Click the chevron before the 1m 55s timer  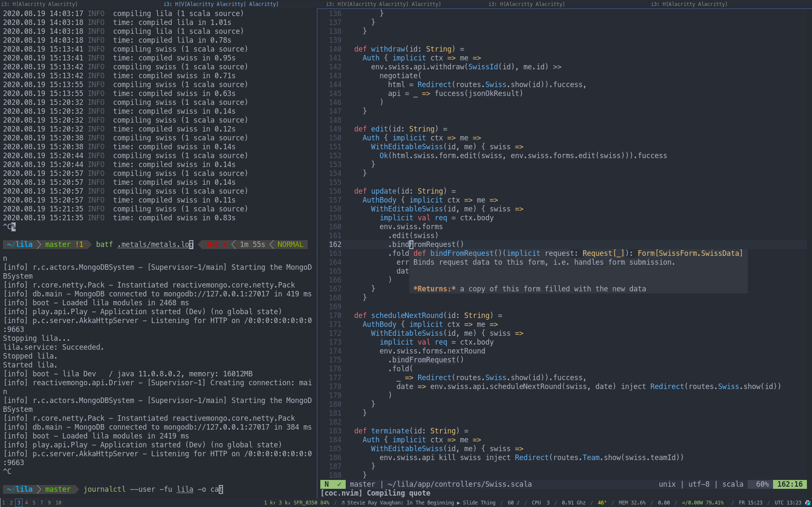(233, 244)
